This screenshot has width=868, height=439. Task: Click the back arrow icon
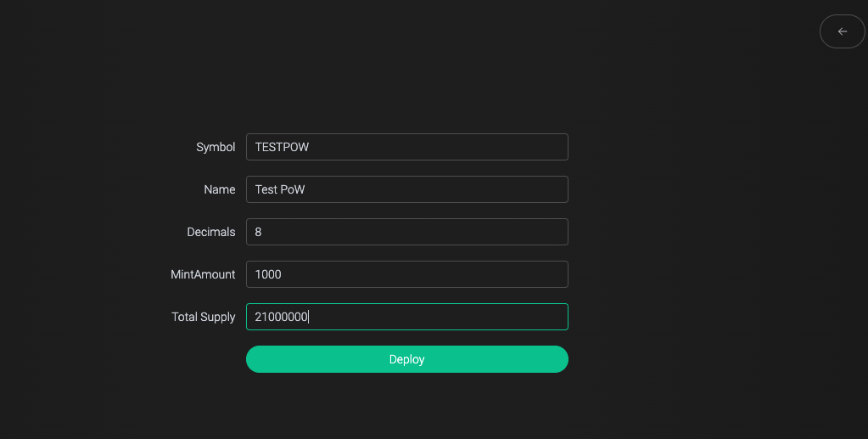(843, 31)
